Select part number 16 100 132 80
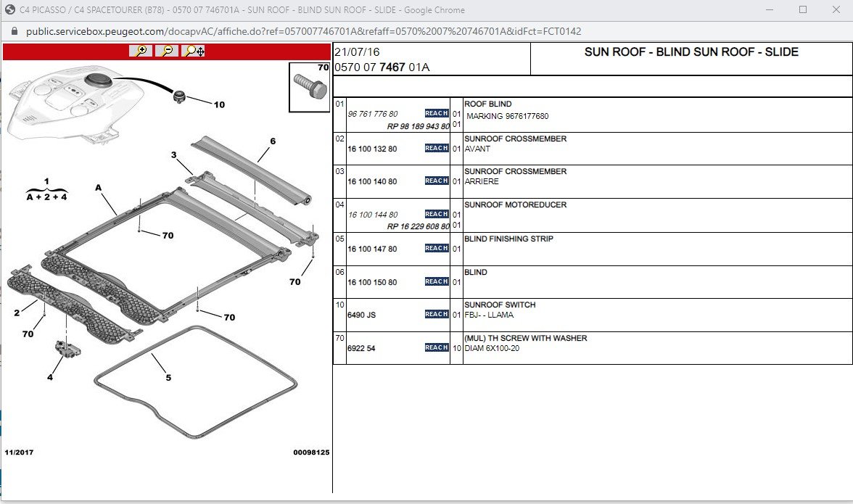The height and width of the screenshot is (504, 853). pyautogui.click(x=372, y=149)
